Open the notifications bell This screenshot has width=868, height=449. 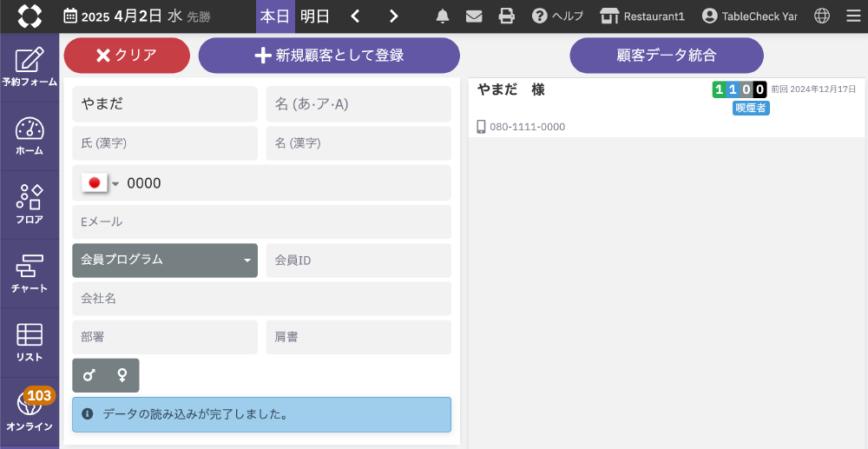(x=443, y=16)
